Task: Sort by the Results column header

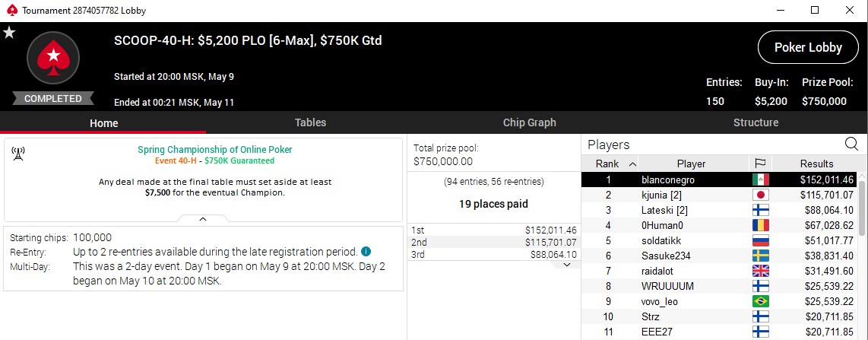Action: pos(816,164)
